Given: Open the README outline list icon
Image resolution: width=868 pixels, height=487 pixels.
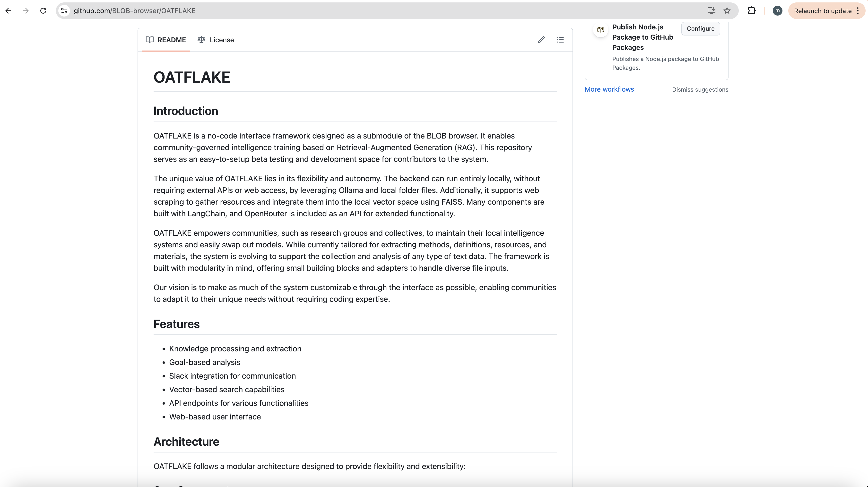Looking at the screenshot, I should 560,40.
